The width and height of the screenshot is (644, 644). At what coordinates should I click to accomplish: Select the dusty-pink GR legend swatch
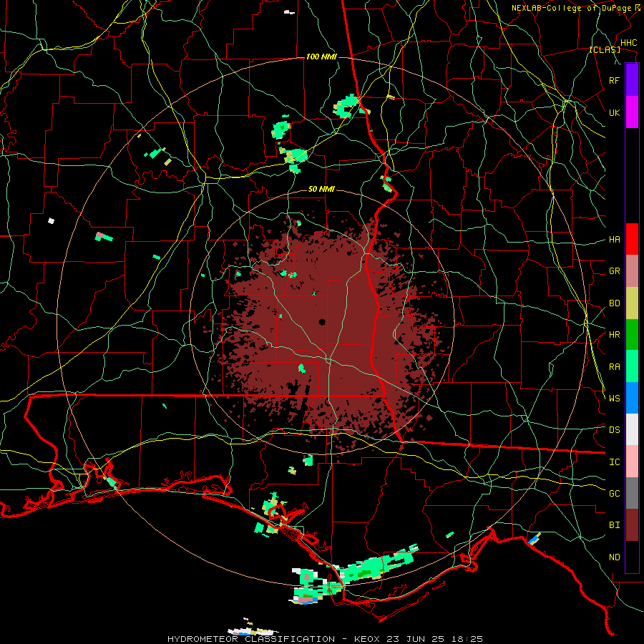632,271
